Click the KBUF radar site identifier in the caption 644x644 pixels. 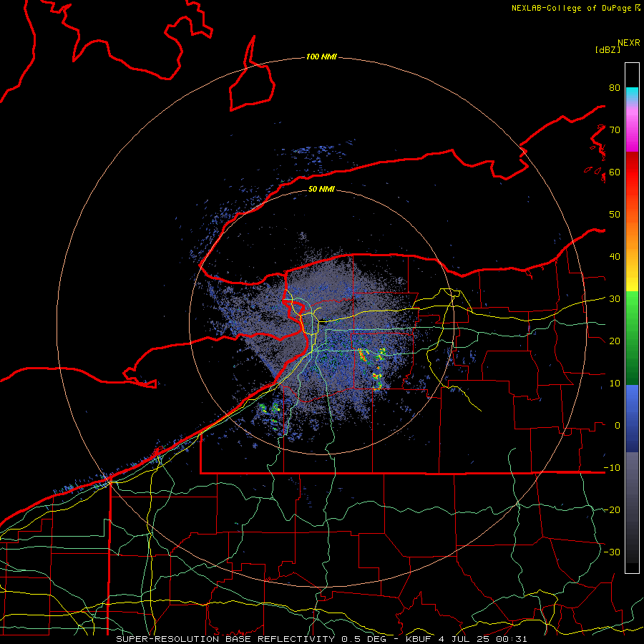click(419, 639)
